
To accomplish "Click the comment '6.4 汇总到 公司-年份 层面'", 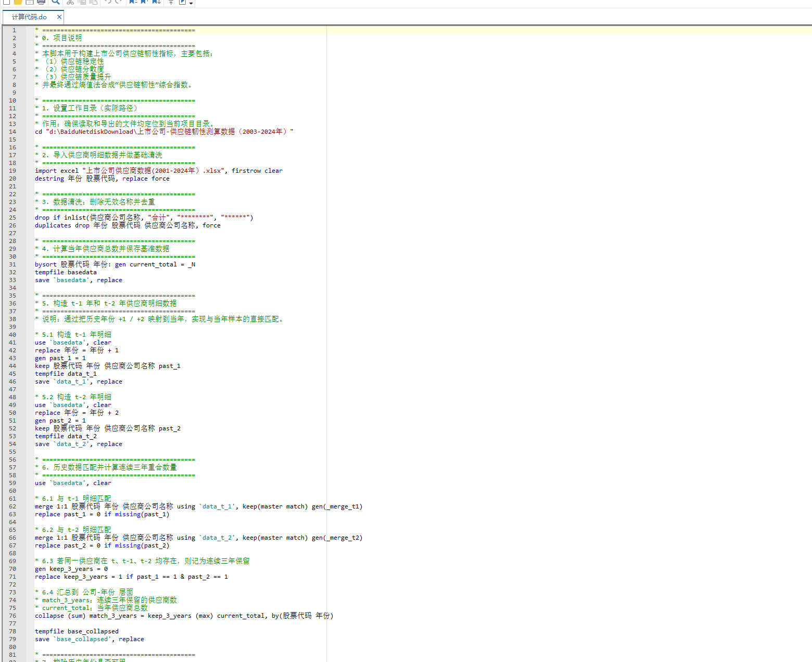I will pos(84,592).
